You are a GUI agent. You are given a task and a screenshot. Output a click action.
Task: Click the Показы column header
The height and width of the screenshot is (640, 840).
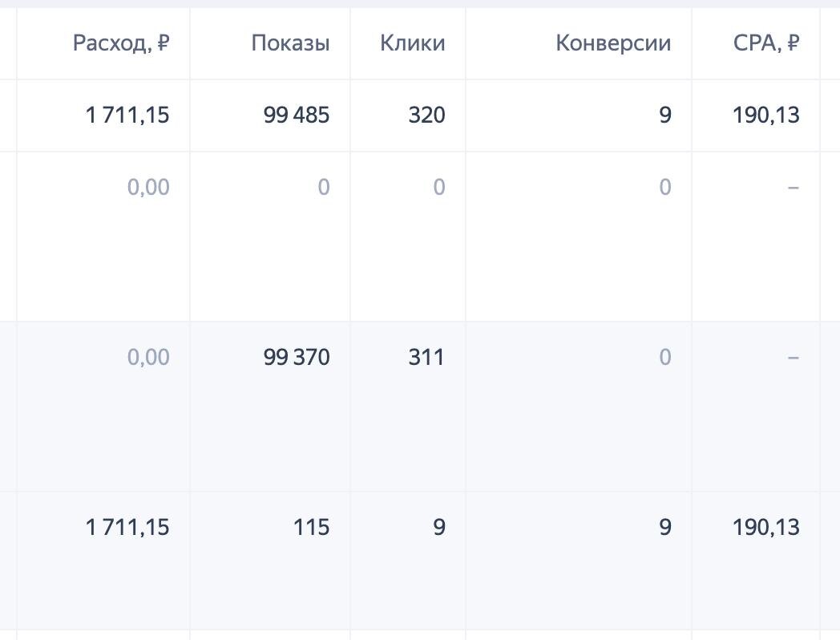click(x=290, y=43)
